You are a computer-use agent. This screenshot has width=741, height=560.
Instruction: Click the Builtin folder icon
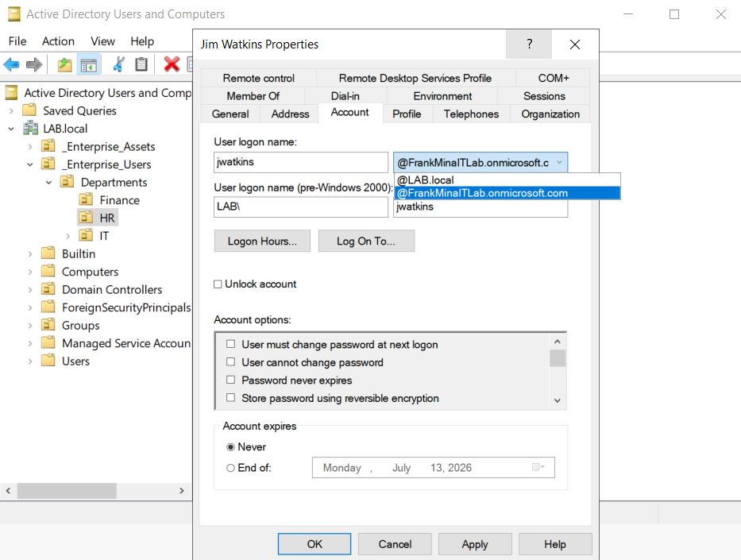[48, 253]
